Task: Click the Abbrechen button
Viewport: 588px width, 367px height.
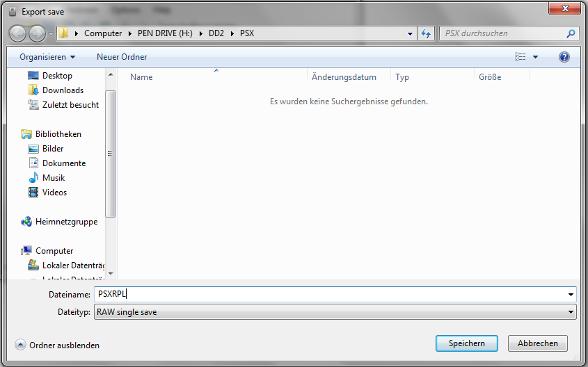Action: point(537,343)
